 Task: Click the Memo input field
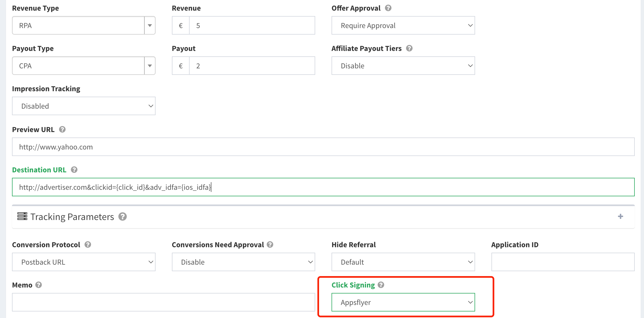(163, 302)
